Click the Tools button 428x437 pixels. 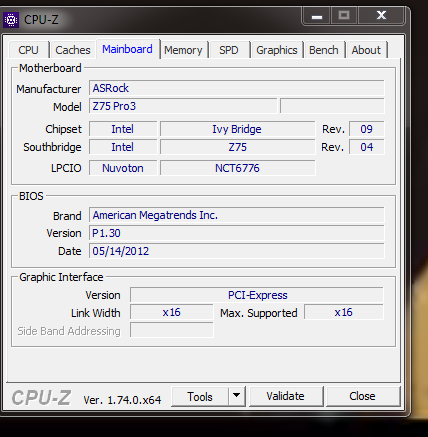pos(200,397)
